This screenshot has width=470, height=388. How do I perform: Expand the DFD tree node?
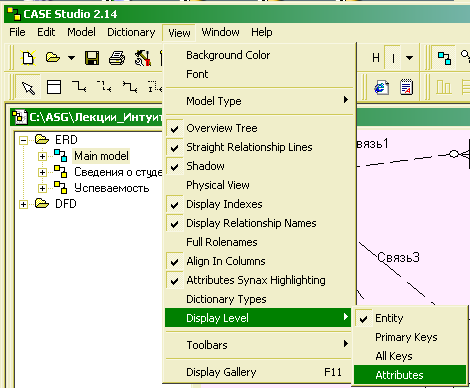point(23,204)
